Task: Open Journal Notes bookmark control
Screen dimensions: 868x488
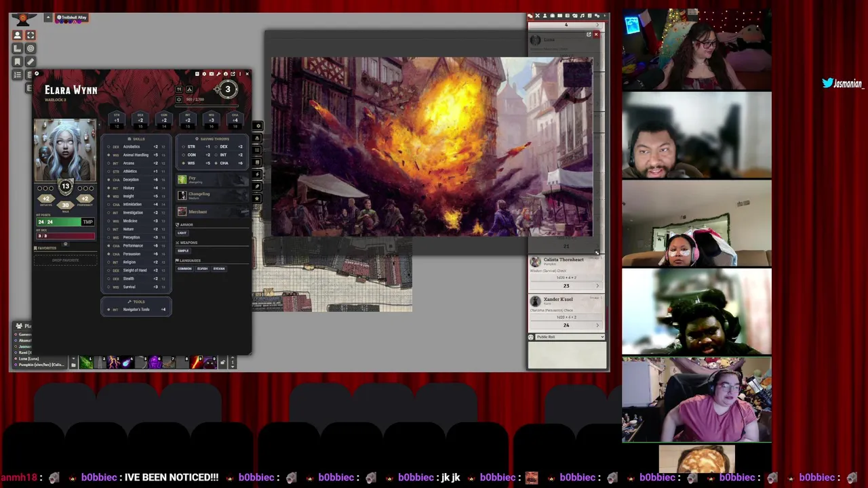Action: pyautogui.click(x=18, y=62)
